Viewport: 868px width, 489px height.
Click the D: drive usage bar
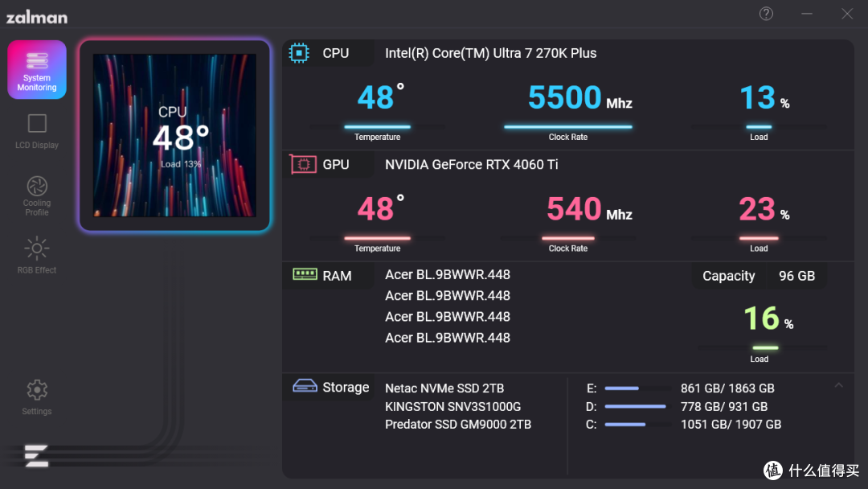[637, 406]
